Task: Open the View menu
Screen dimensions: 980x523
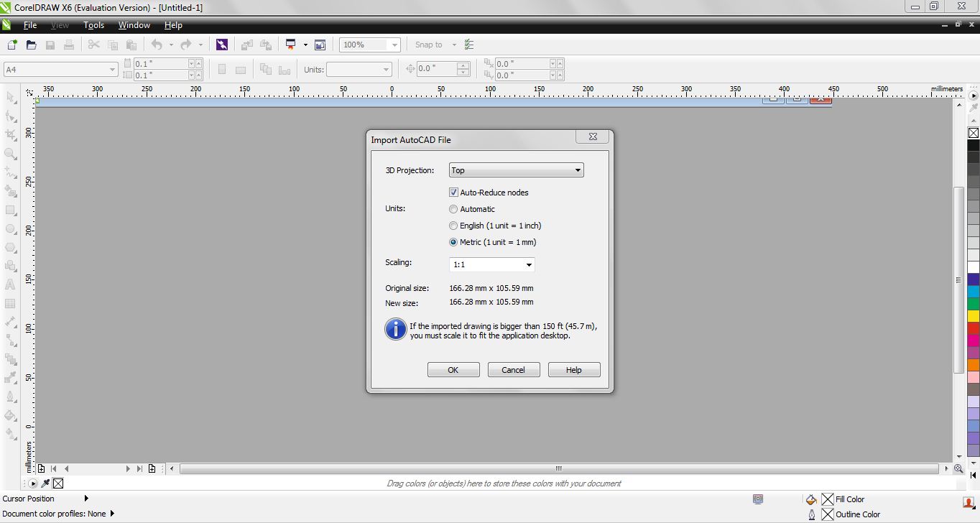Action: (x=60, y=25)
